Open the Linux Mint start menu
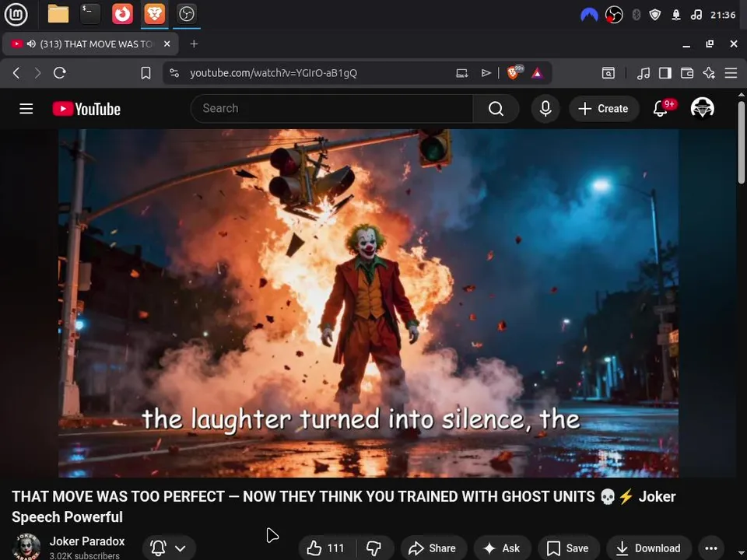 point(16,14)
